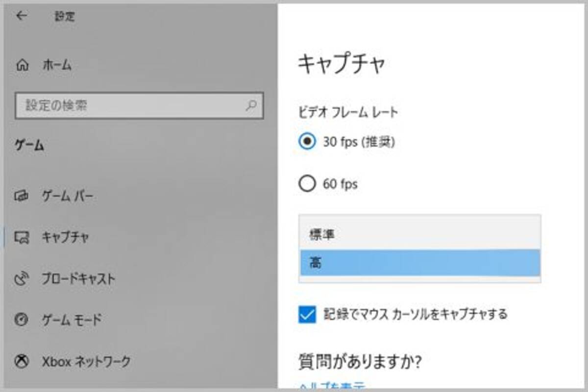Click the 設定の検索 search field

click(x=130, y=105)
